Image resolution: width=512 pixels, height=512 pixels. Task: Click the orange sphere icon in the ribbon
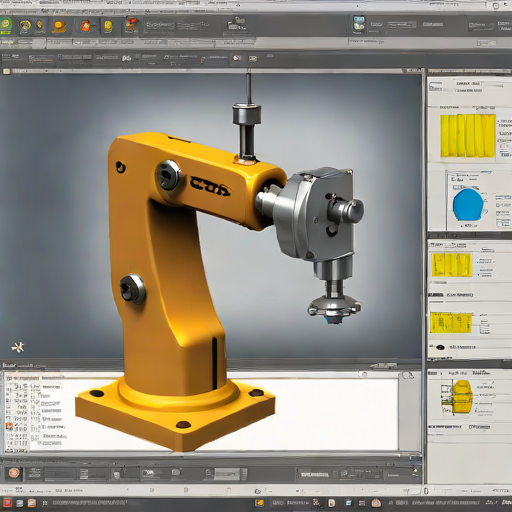pos(58,26)
